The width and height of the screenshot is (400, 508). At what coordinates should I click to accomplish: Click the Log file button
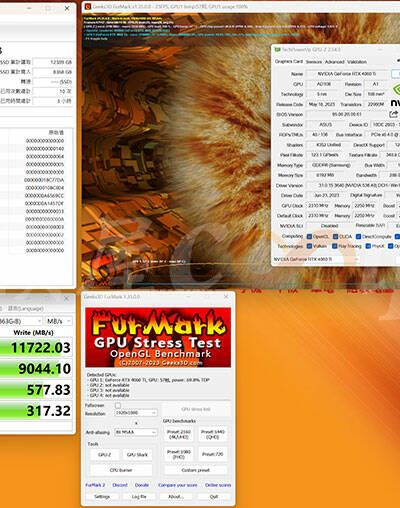coord(139,497)
